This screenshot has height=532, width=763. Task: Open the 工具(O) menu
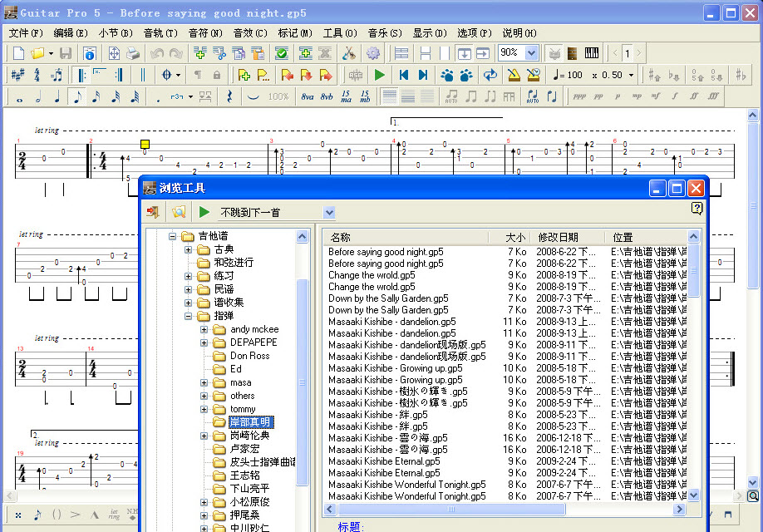click(x=339, y=33)
